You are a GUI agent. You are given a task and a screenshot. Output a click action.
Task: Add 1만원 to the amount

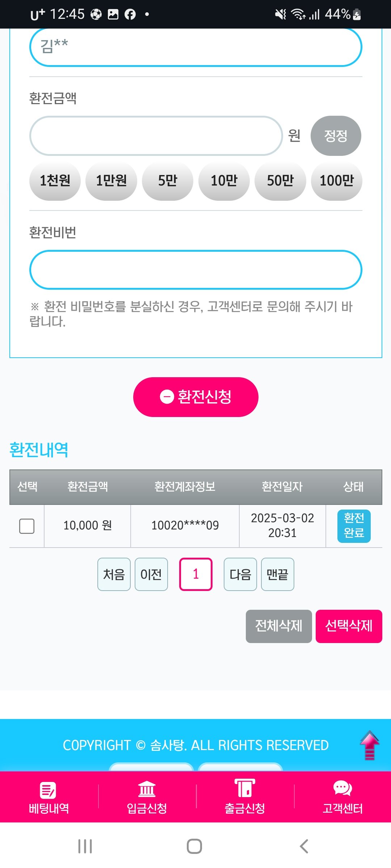click(x=111, y=181)
